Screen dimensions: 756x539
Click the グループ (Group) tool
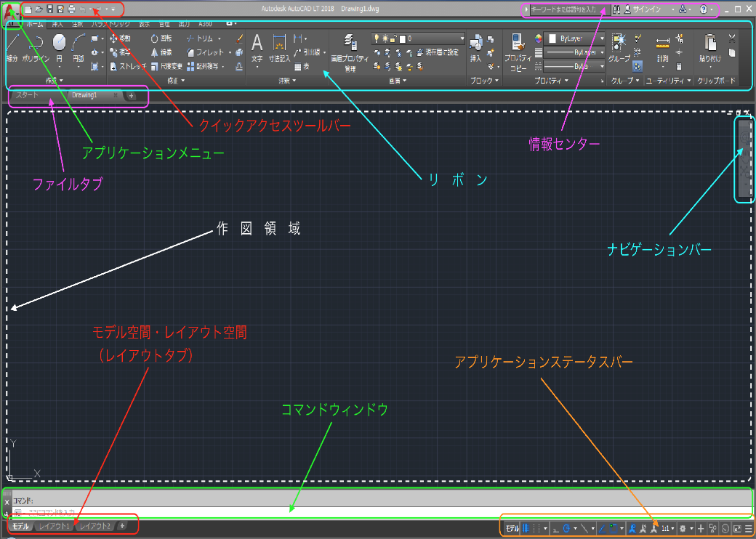[619, 48]
